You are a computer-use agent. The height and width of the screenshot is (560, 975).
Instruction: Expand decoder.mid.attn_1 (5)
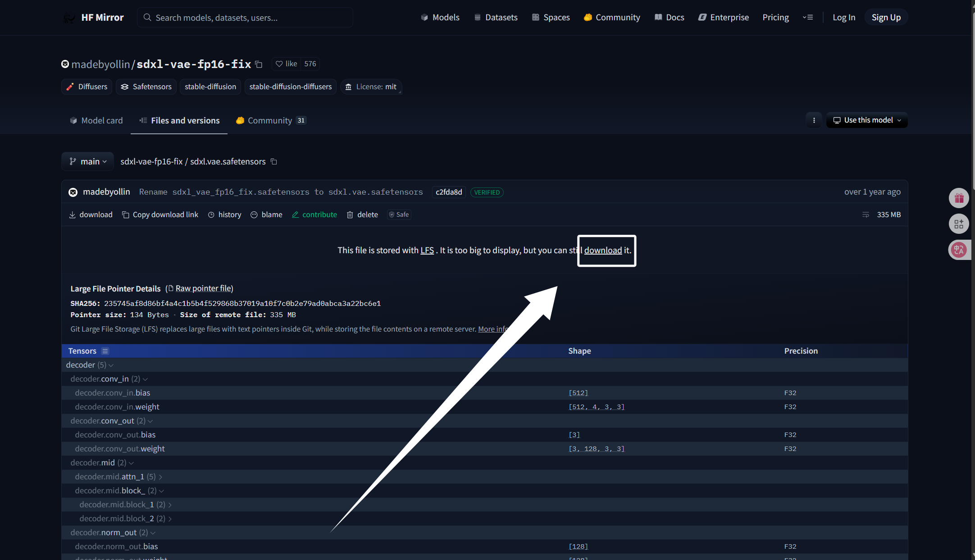coord(118,477)
